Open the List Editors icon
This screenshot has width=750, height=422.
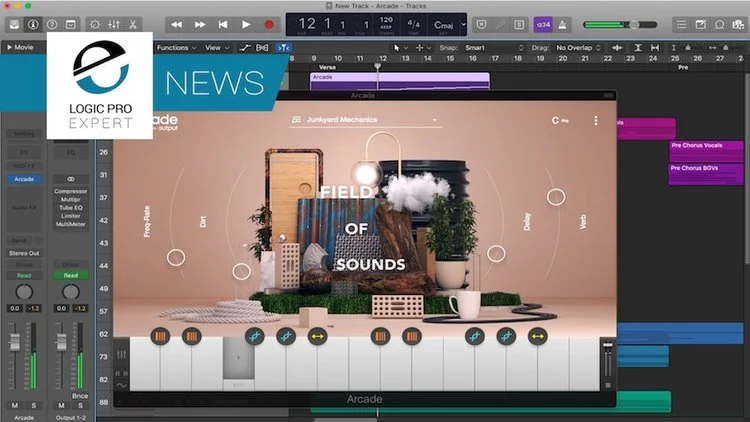[x=682, y=24]
